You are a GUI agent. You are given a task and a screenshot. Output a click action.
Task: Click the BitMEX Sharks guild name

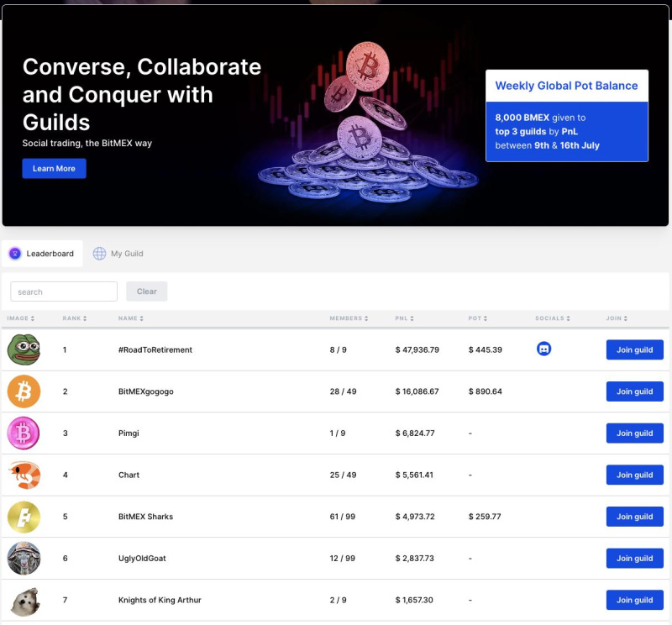tap(145, 517)
